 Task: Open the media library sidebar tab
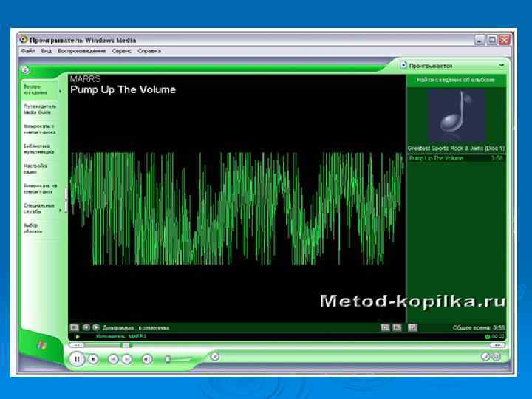[x=40, y=149]
